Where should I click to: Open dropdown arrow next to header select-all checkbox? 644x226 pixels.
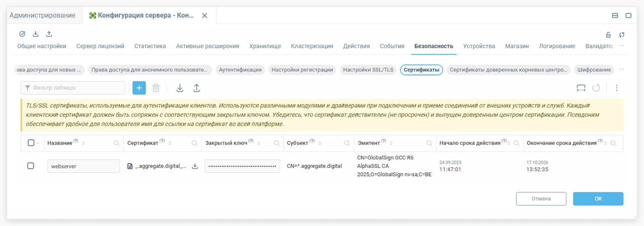tap(38, 144)
